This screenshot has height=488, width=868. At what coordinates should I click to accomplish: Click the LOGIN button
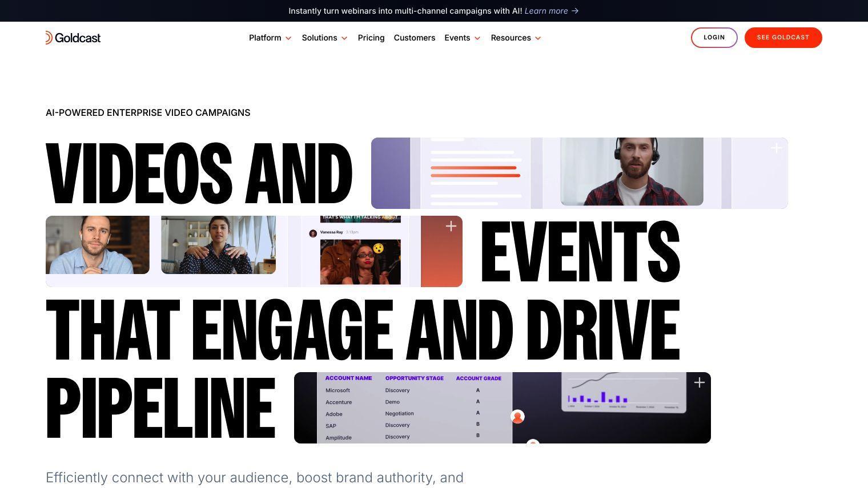click(x=714, y=38)
